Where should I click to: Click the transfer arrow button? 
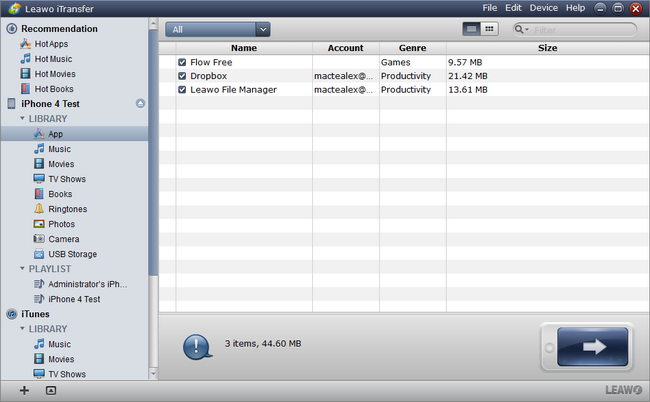click(592, 346)
